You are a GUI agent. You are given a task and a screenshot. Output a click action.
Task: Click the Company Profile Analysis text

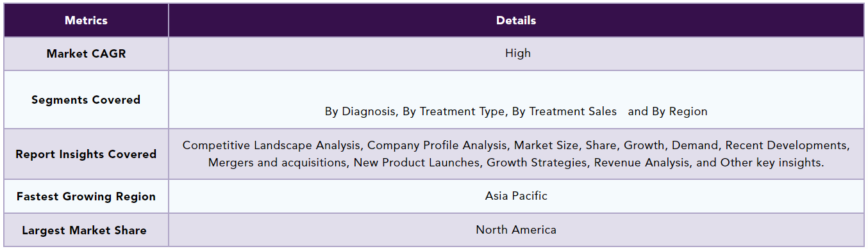[438, 145]
